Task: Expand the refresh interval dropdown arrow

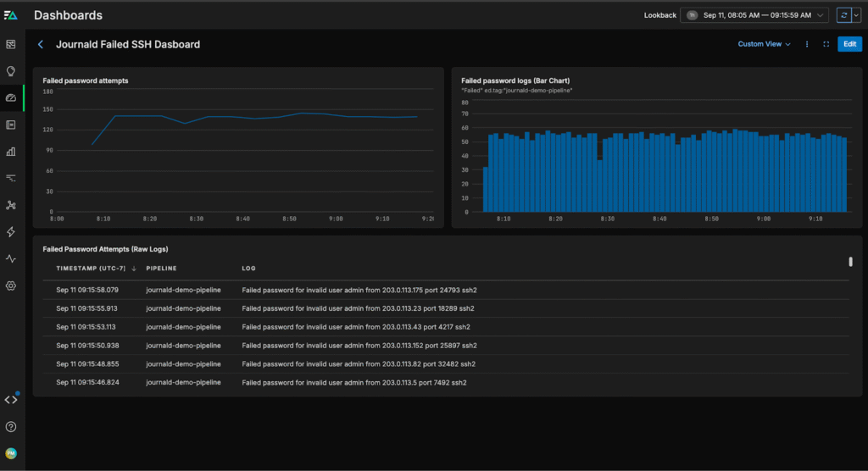Action: [856, 15]
